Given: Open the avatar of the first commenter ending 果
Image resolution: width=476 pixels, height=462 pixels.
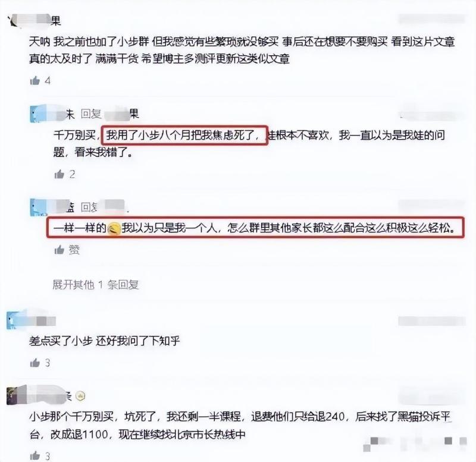Looking at the screenshot, I should click(x=14, y=21).
